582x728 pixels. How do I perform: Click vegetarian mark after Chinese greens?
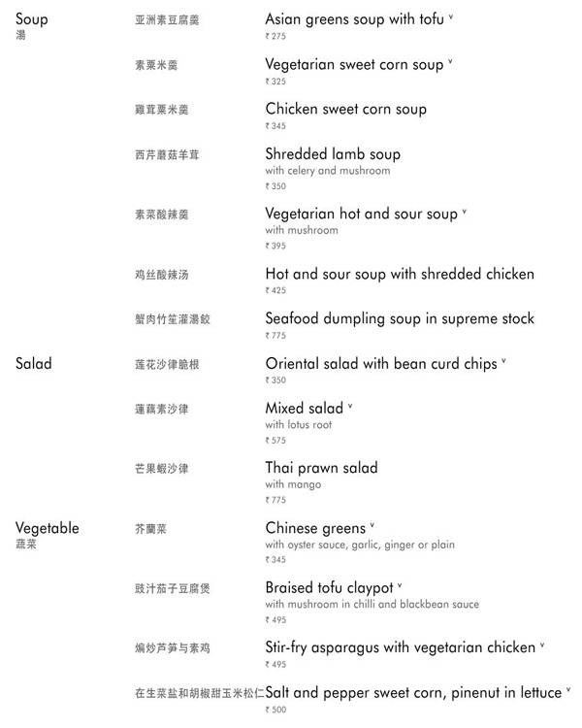point(372,527)
